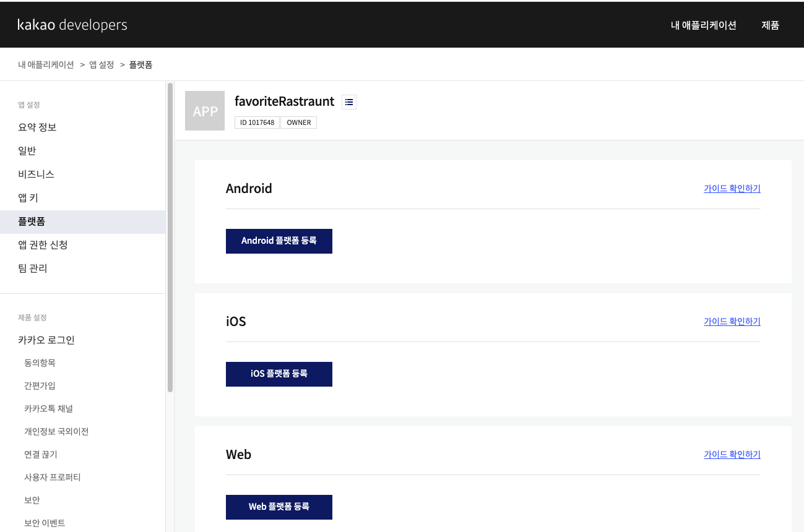The image size is (804, 532).
Task: Go to 앱 설정 breadcrumb link
Action: click(x=102, y=64)
